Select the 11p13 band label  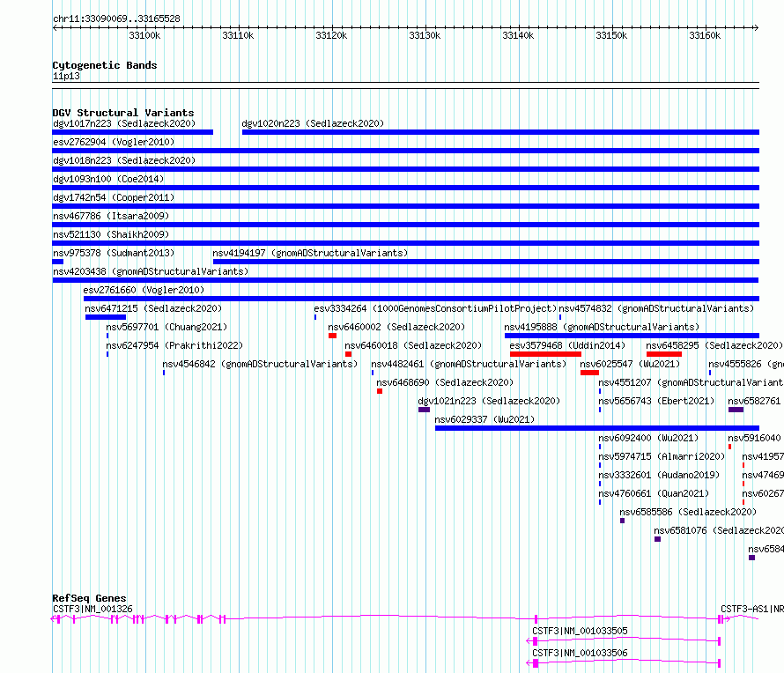66,76
